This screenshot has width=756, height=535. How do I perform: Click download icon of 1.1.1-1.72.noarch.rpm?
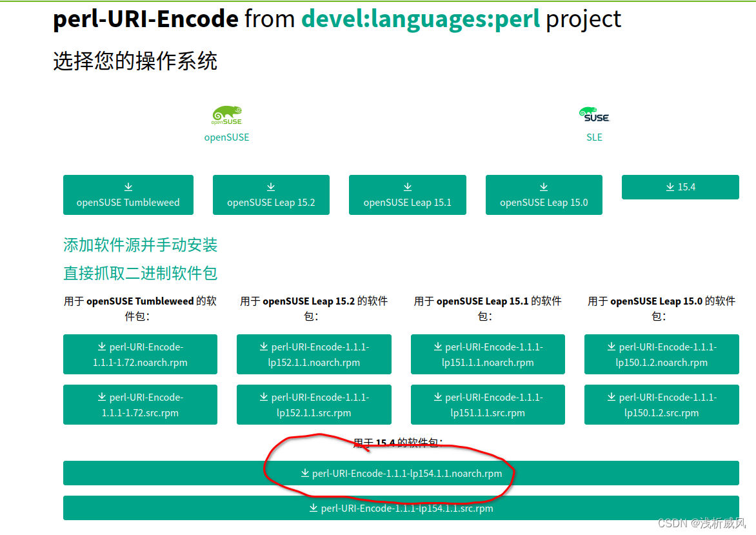point(102,347)
